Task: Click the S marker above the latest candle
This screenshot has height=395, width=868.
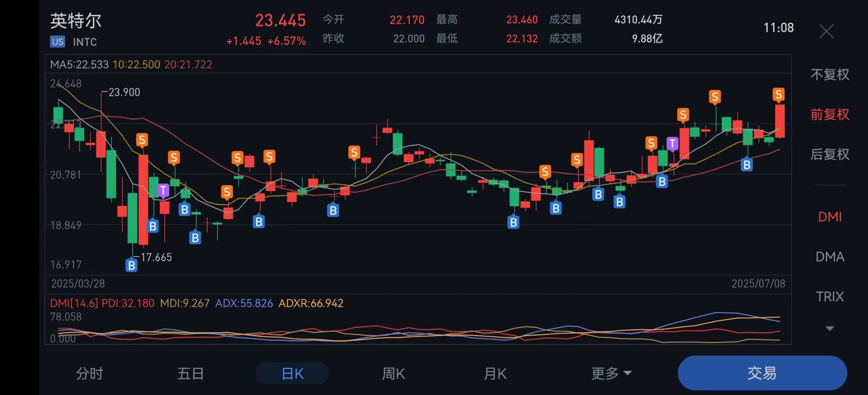Action: pos(778,95)
